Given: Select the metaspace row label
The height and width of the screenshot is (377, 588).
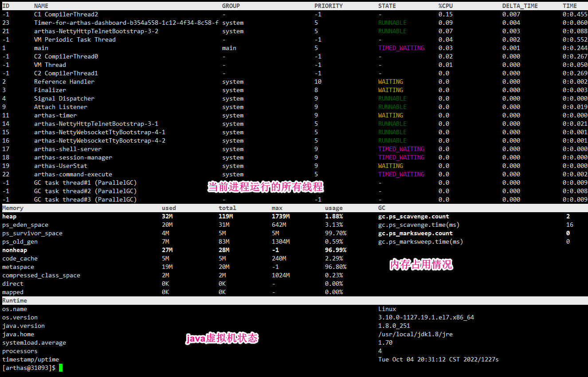Looking at the screenshot, I should tap(18, 267).
